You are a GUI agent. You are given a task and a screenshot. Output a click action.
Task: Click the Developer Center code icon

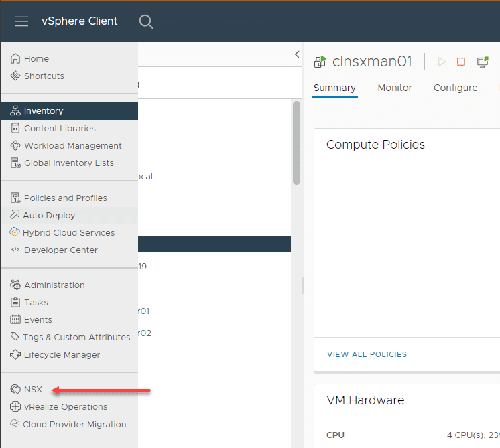point(15,250)
